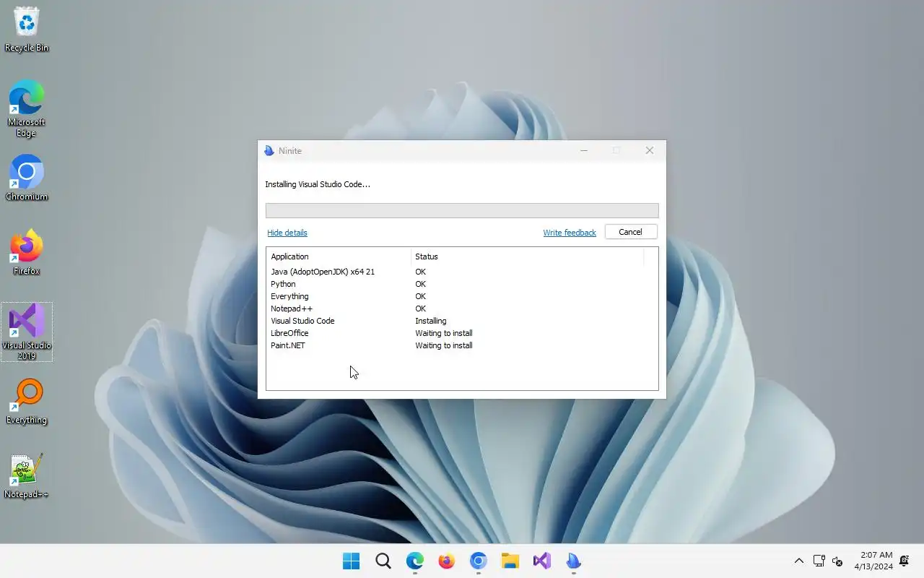924x578 pixels.
Task: Select the Notepad++ desktop shortcut
Action: 27,476
